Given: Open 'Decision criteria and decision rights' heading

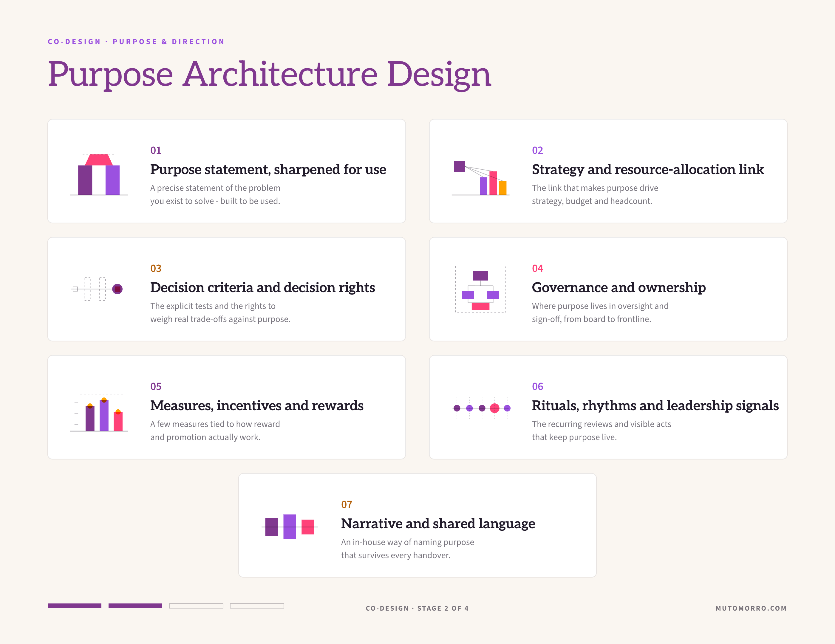Looking at the screenshot, I should pyautogui.click(x=262, y=287).
